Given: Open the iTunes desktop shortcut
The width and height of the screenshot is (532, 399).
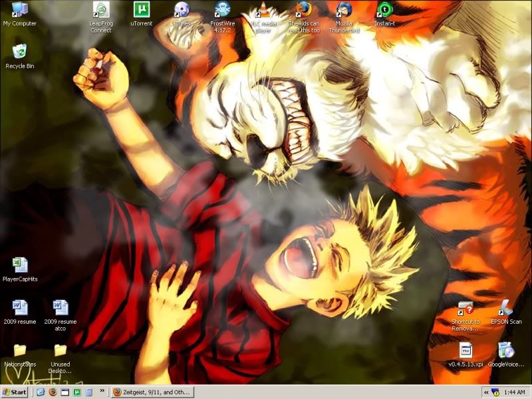Looking at the screenshot, I should [x=182, y=14].
